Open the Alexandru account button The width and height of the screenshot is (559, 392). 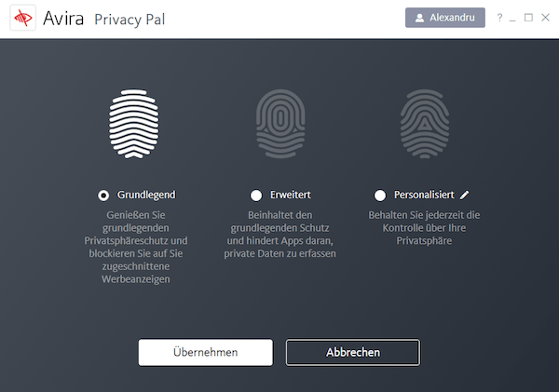pyautogui.click(x=445, y=18)
